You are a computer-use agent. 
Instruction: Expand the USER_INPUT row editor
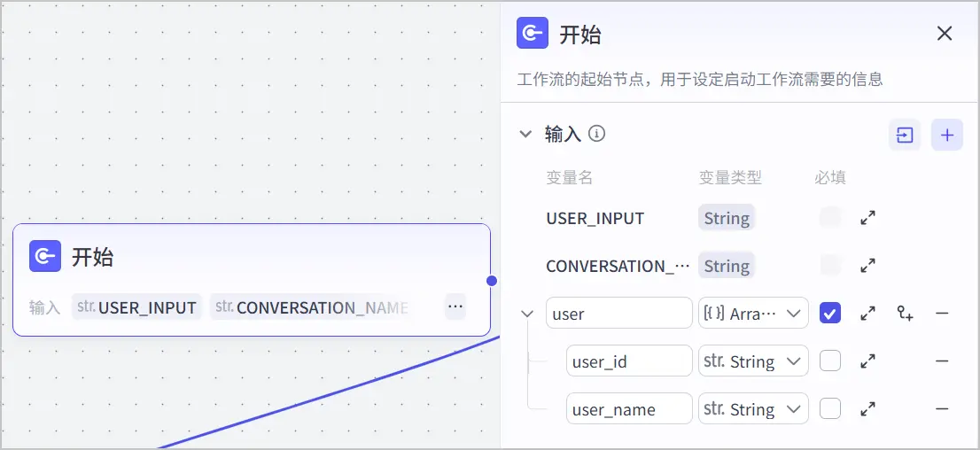coord(867,218)
